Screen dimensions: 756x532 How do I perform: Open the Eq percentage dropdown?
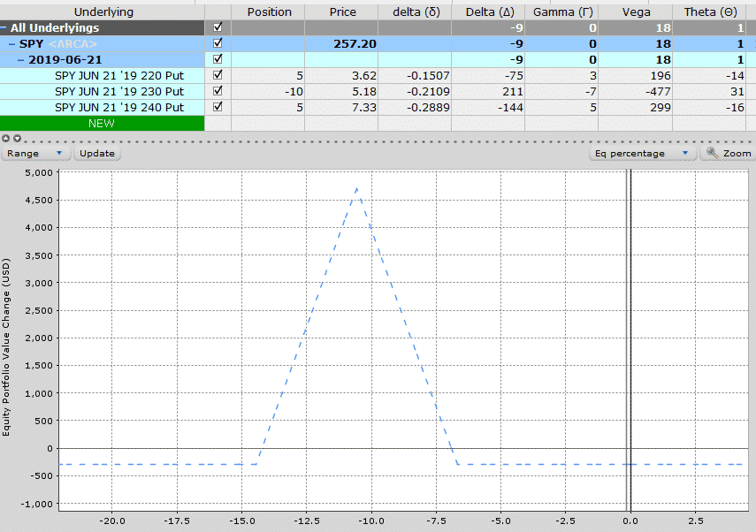tap(642, 153)
